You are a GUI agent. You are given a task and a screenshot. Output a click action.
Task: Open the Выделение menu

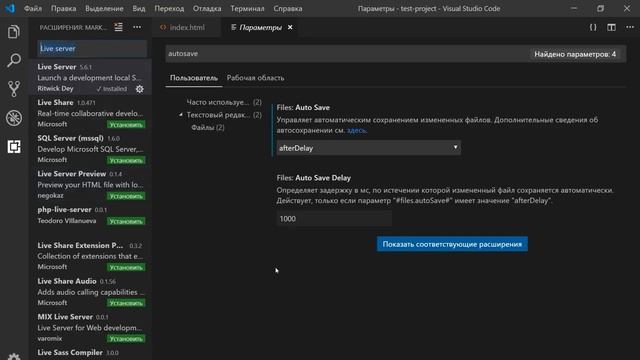point(104,8)
